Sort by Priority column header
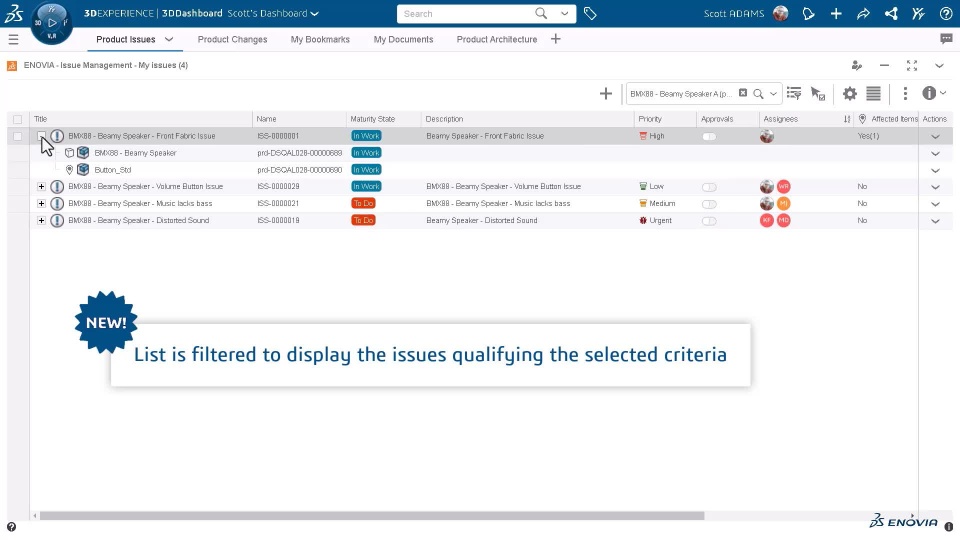Image resolution: width=960 pixels, height=540 pixels. tap(650, 119)
